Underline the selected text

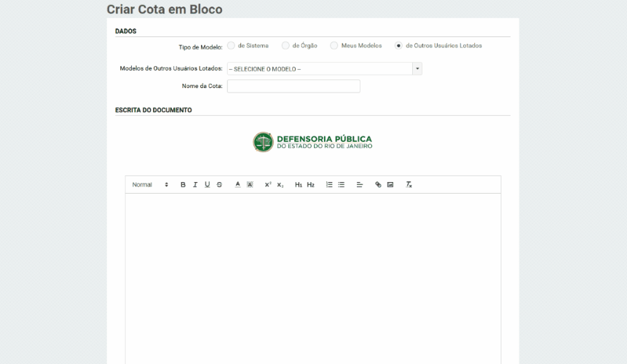pos(208,185)
